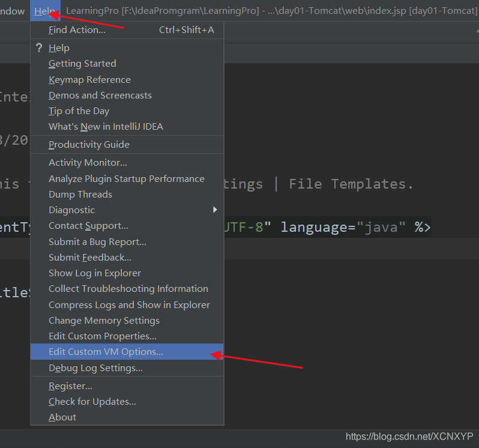Select Contact Support...
Viewport: 479px width, 448px height.
[x=127, y=226]
